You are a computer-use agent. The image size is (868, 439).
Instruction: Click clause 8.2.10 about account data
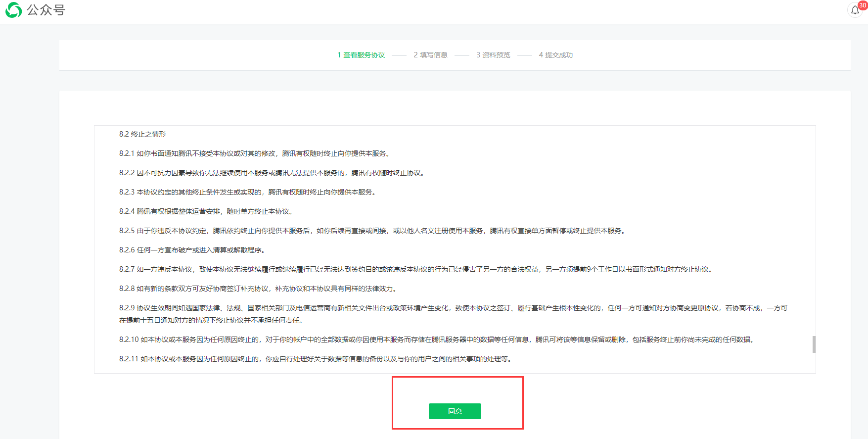tap(437, 340)
